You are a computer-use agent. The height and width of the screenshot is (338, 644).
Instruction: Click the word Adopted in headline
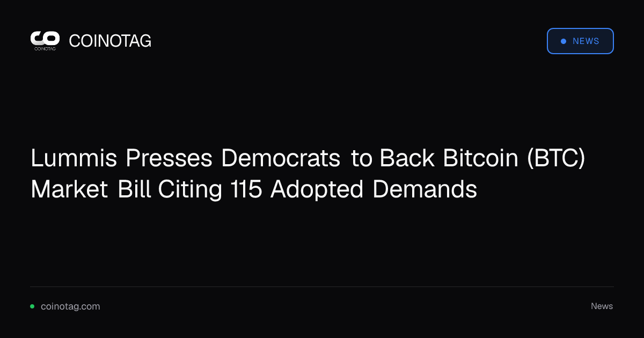(x=317, y=190)
